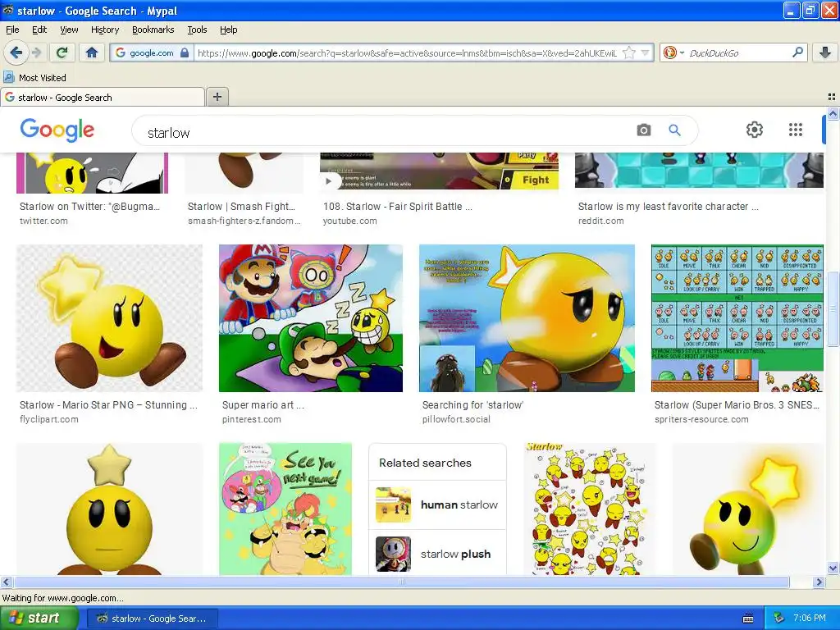The width and height of the screenshot is (840, 630).
Task: Click the starlow - Google Search taskbar button
Action: (152, 619)
